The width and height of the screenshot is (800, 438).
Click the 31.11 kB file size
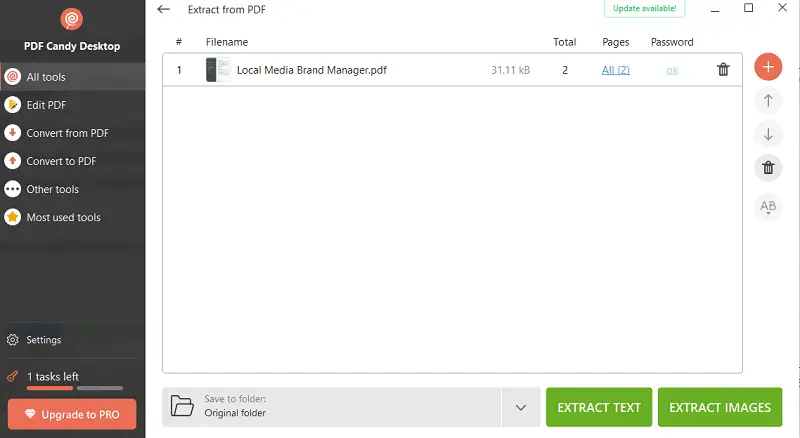[x=511, y=70]
